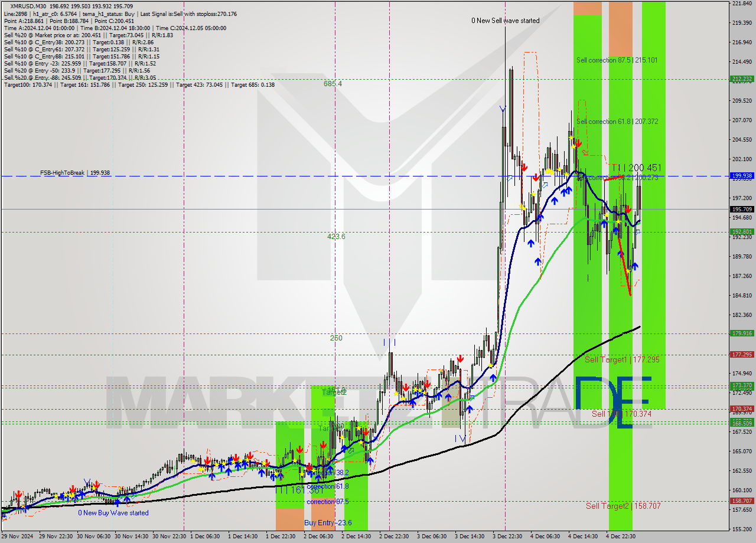Select the 'Buy Entry -23.6' label
This screenshot has width=756, height=543.
click(x=328, y=523)
